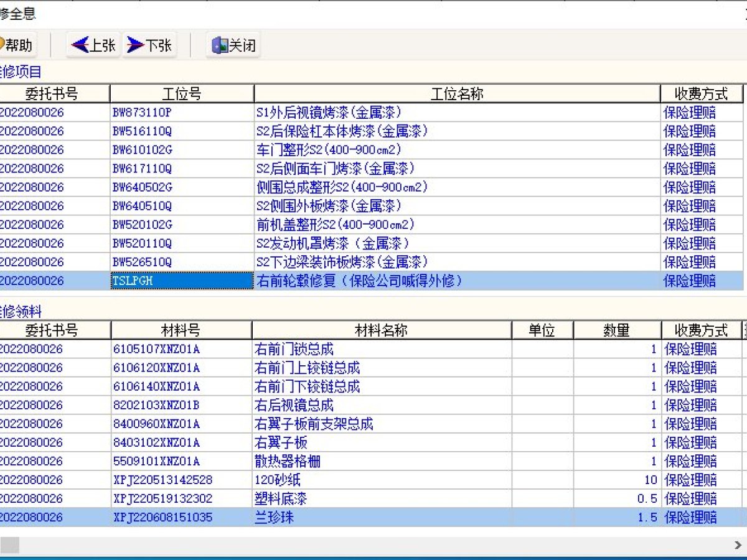
Task: Click horizontal scrollbar right arrow
Action: [x=738, y=546]
